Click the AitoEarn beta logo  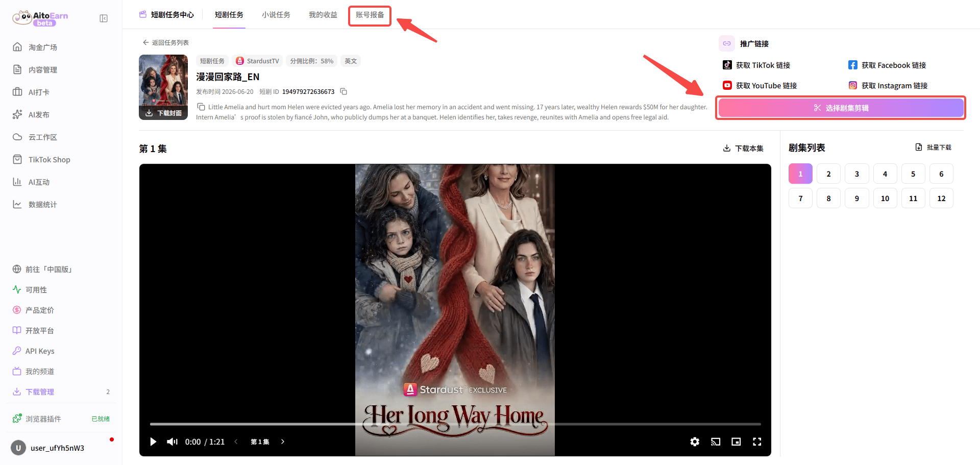40,18
